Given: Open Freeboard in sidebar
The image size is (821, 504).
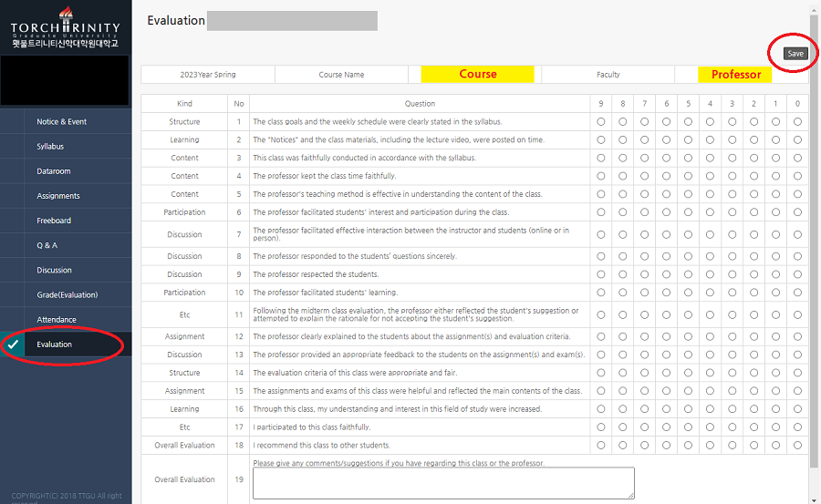Looking at the screenshot, I should pyautogui.click(x=54, y=221).
